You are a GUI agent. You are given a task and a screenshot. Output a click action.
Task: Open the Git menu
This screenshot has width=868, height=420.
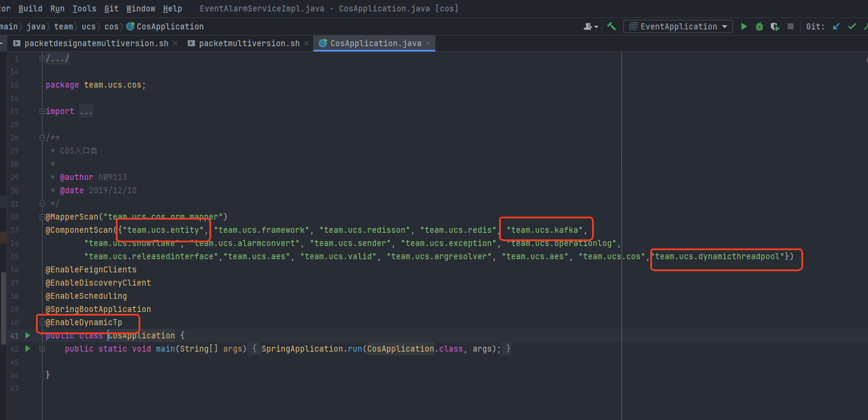click(111, 8)
